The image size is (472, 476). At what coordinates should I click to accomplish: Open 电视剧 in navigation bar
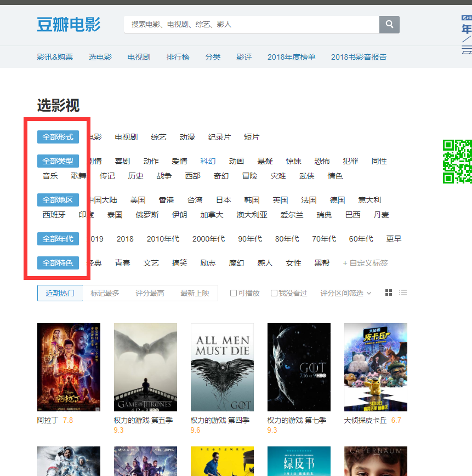tap(139, 57)
